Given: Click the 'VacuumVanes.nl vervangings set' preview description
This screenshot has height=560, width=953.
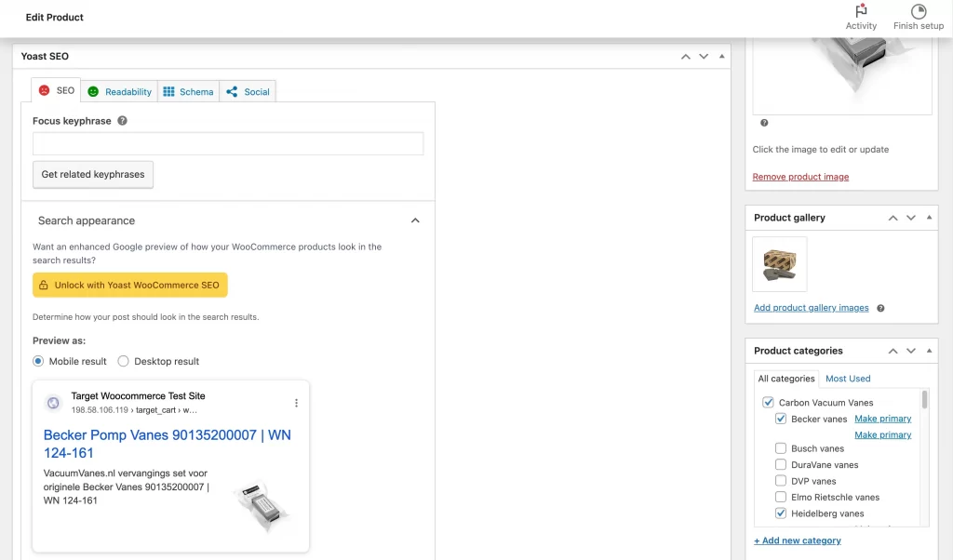Looking at the screenshot, I should (x=126, y=487).
